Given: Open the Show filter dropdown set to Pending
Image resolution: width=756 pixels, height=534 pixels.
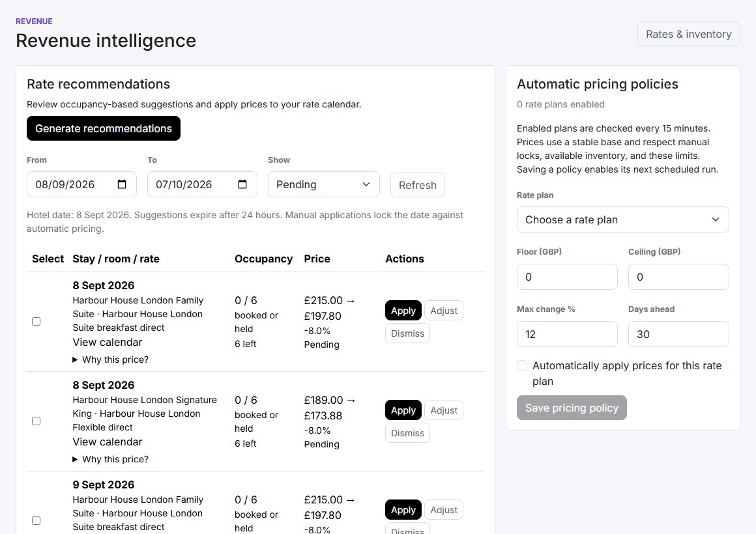Looking at the screenshot, I should pos(323,184).
